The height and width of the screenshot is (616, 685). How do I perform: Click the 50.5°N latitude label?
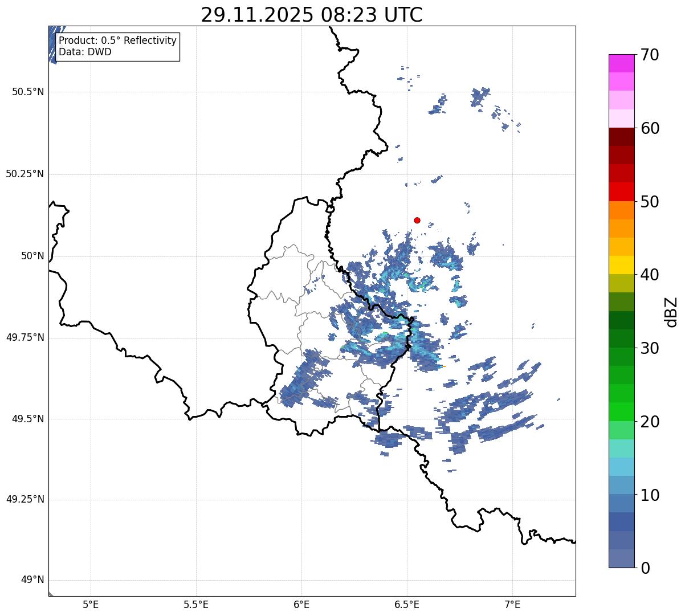pos(28,92)
